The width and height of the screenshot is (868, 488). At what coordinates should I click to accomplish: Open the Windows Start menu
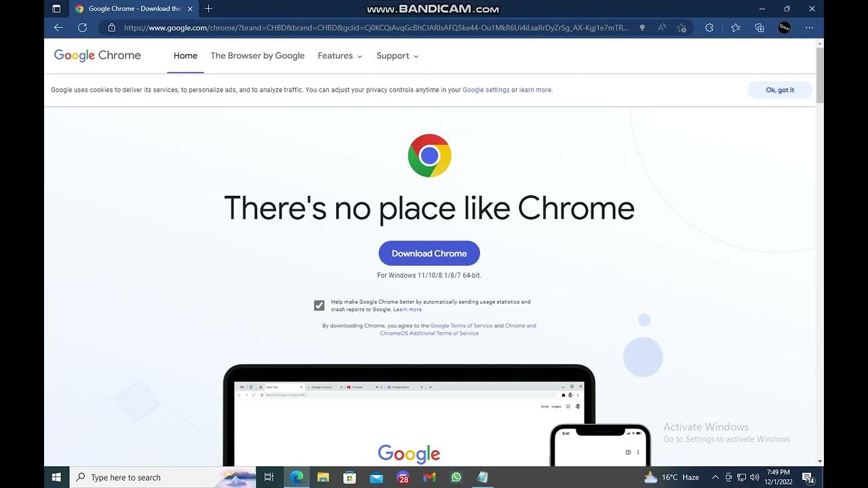tap(56, 477)
